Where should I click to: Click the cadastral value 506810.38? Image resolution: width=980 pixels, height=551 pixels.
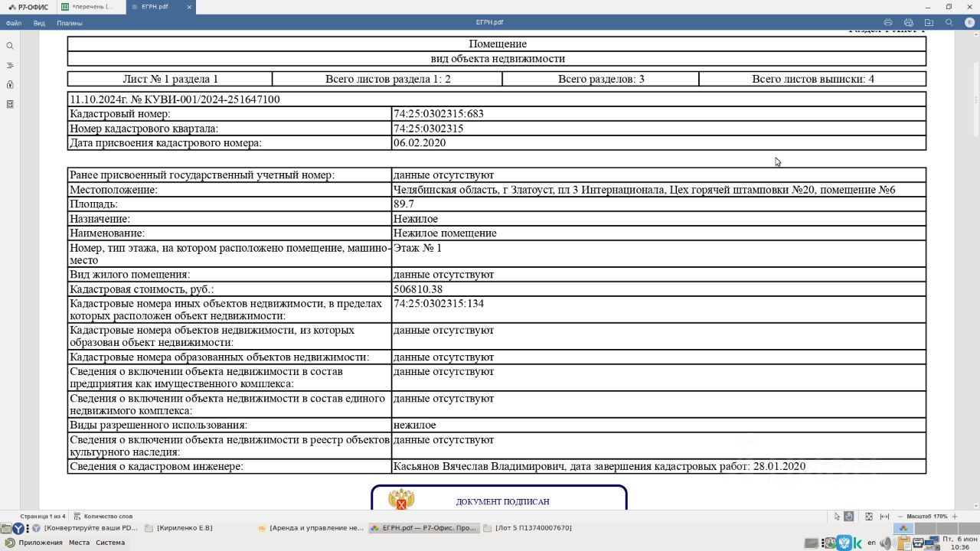pyautogui.click(x=417, y=289)
